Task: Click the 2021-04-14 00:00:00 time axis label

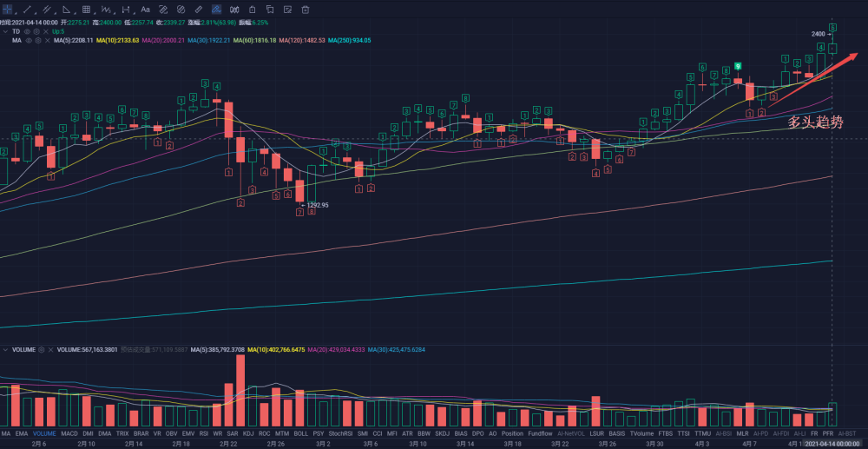Action: click(x=832, y=444)
